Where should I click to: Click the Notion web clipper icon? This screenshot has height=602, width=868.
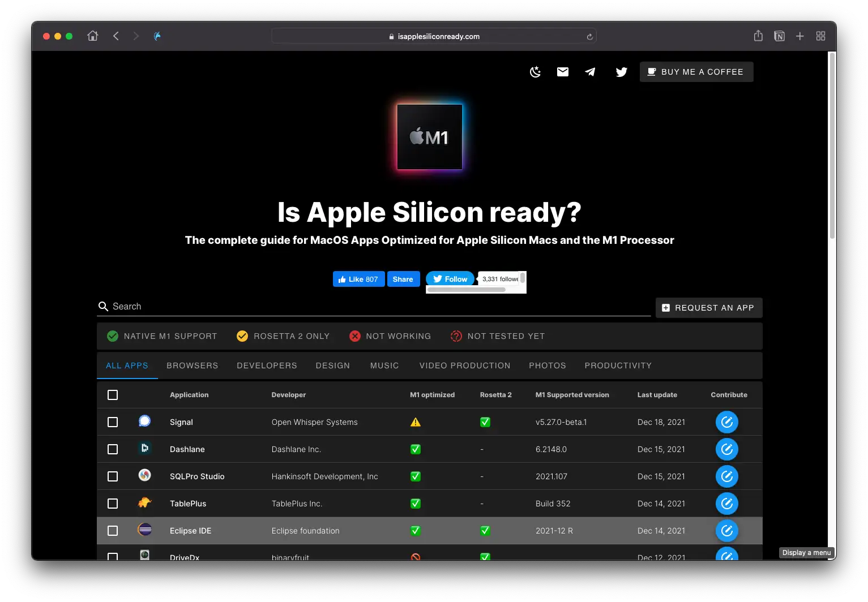(x=779, y=36)
